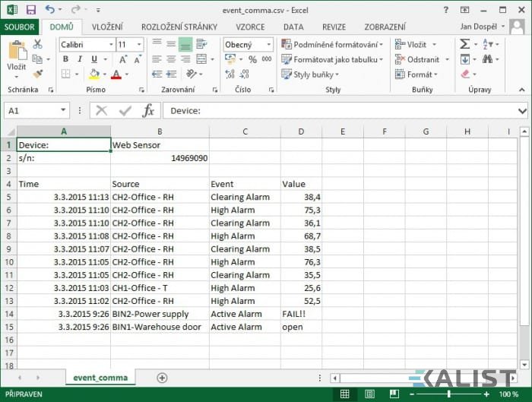Image resolution: width=532 pixels, height=402 pixels.
Task: Click the Find binoculars icon
Action: (x=488, y=59)
